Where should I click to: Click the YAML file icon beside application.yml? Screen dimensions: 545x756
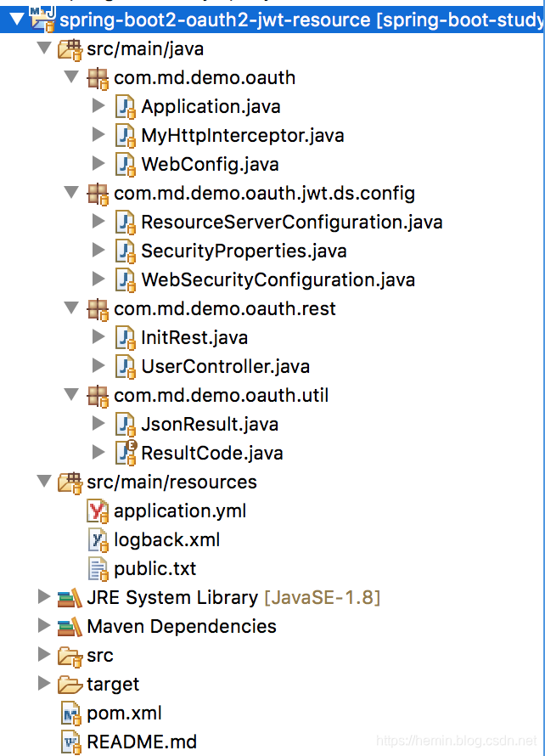[x=97, y=511]
